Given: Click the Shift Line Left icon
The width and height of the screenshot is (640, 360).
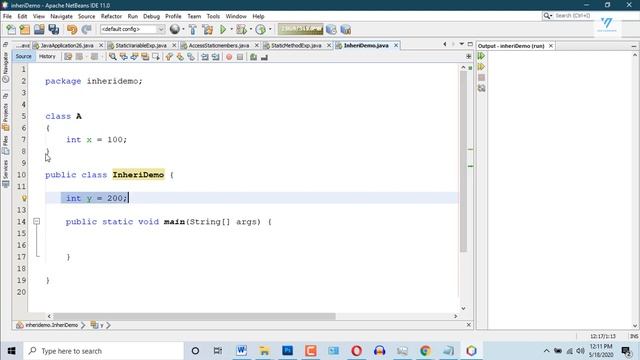Looking at the screenshot, I should click(204, 57).
